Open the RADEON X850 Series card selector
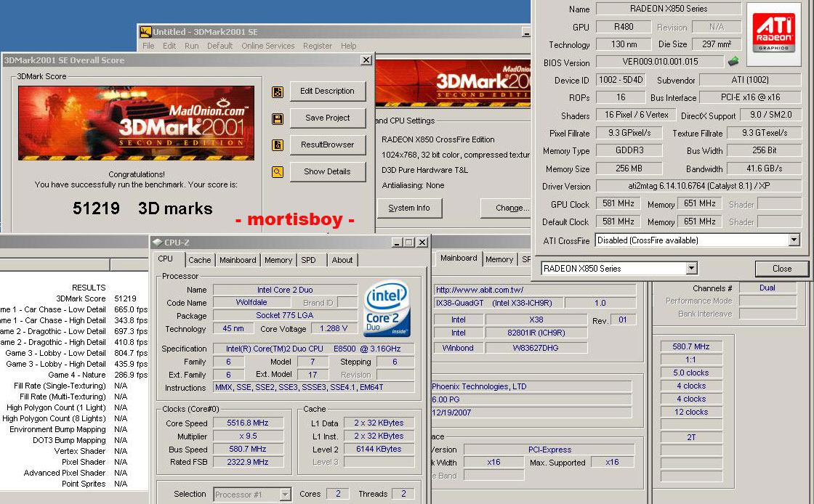Screen dimensions: 814x504 [691, 268]
